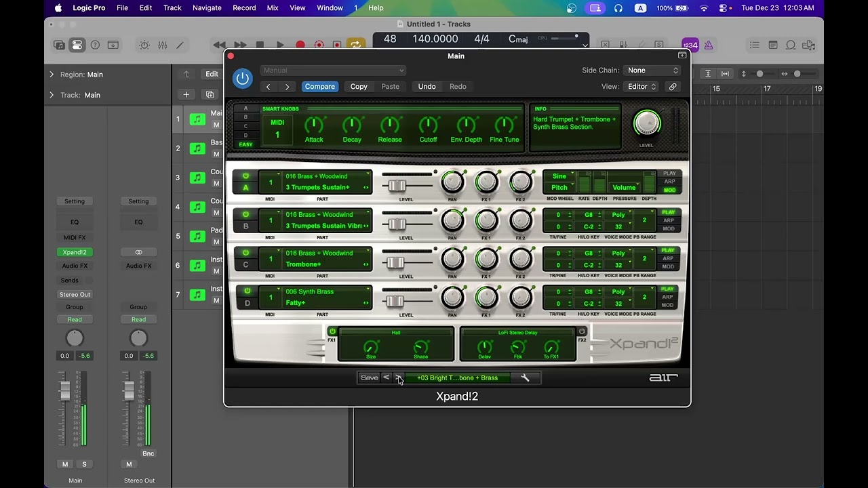The height and width of the screenshot is (488, 868).
Task: Click the Copy button in plugin header
Action: tap(359, 87)
